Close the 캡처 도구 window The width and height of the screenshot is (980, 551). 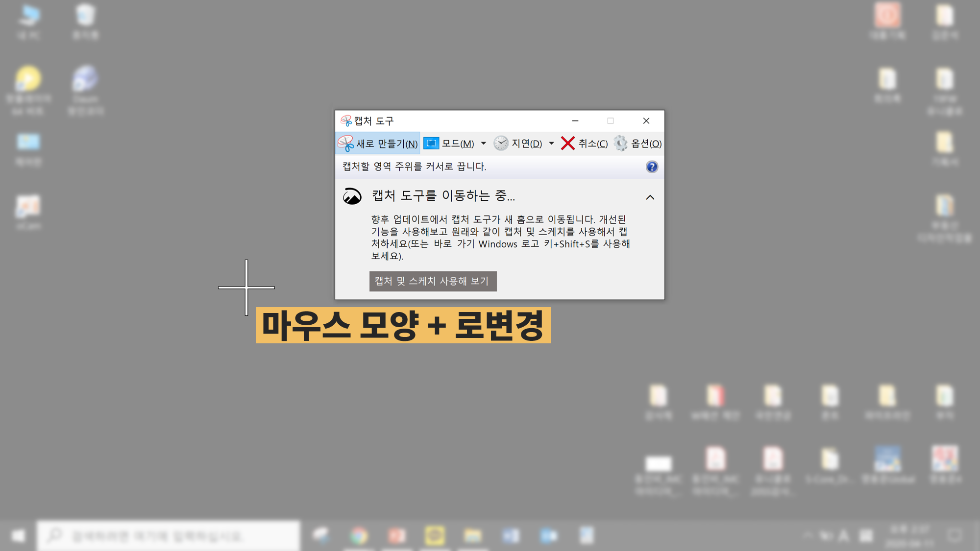(646, 121)
